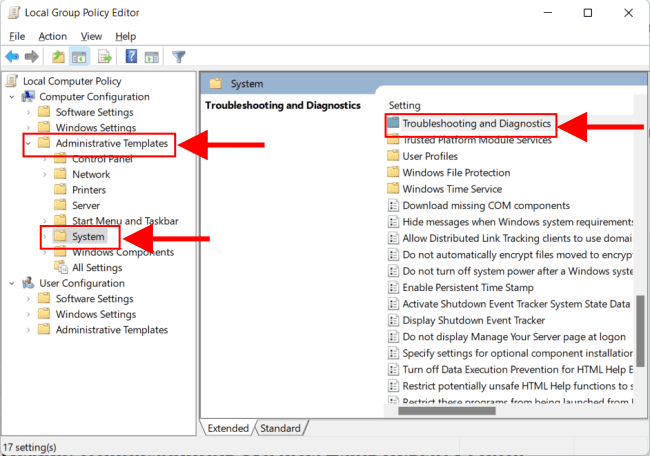The image size is (650, 456).
Task: Click the System folder icon in header
Action: click(216, 83)
